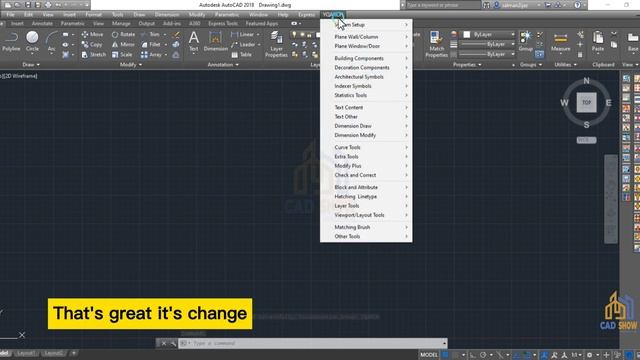The height and width of the screenshot is (360, 640).
Task: Switch to the Express Tools ribbon tab
Action: coord(223,24)
